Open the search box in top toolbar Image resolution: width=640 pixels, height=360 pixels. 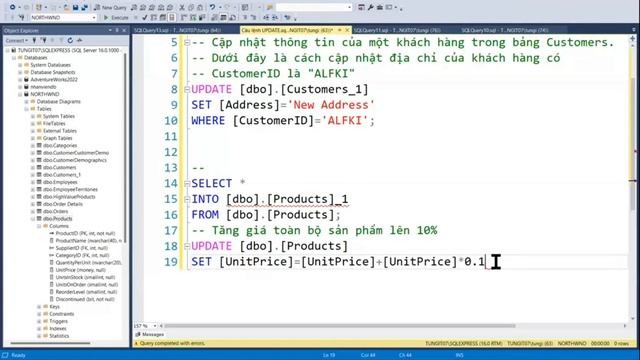point(313,7)
